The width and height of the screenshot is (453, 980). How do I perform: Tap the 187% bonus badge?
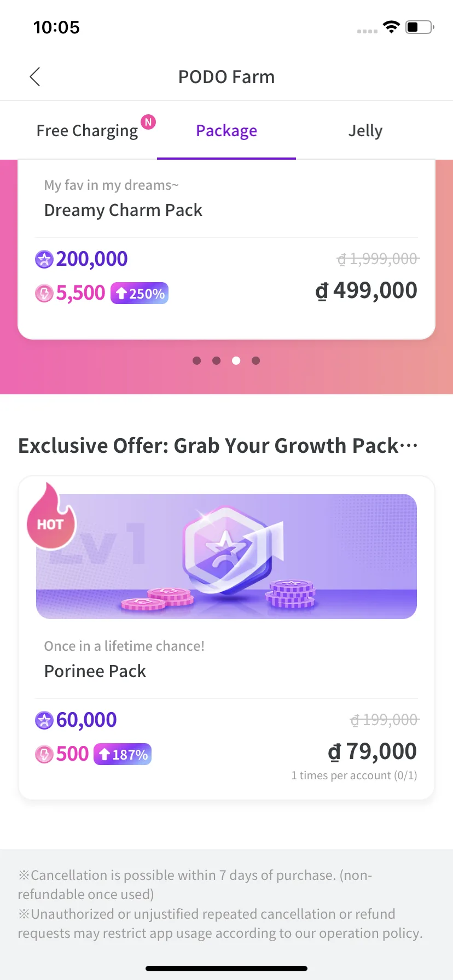click(x=123, y=754)
